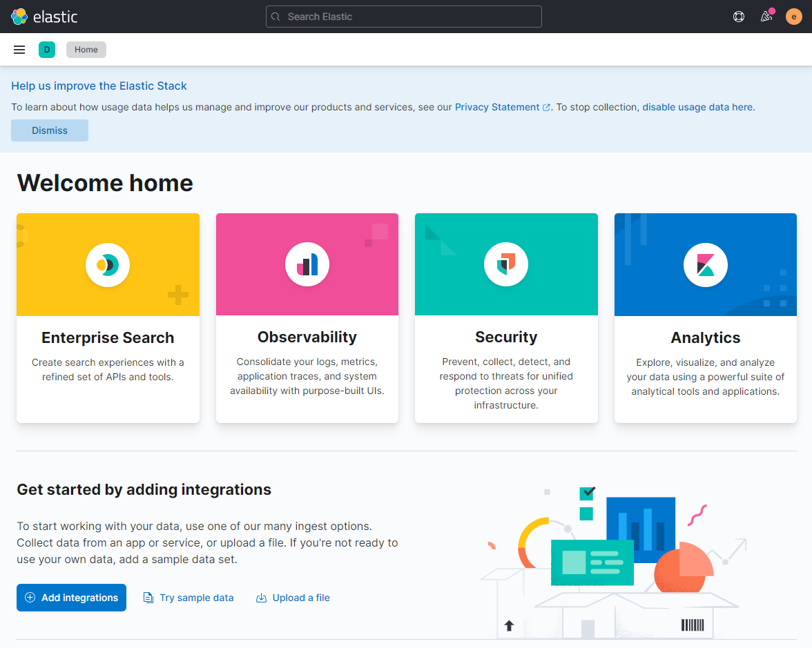Check alerts via the bell icon
This screenshot has height=648, width=812.
tap(765, 17)
